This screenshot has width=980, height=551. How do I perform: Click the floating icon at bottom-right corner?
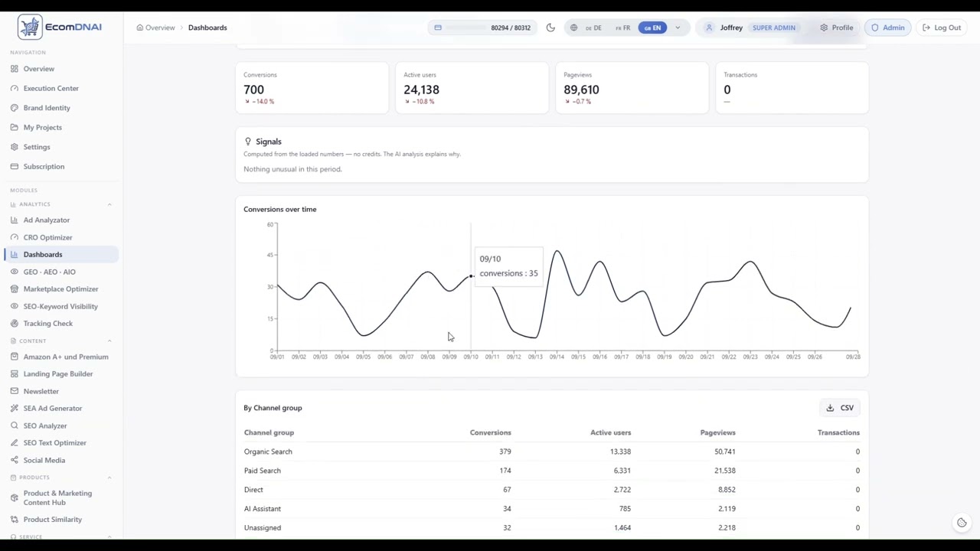[x=962, y=523]
